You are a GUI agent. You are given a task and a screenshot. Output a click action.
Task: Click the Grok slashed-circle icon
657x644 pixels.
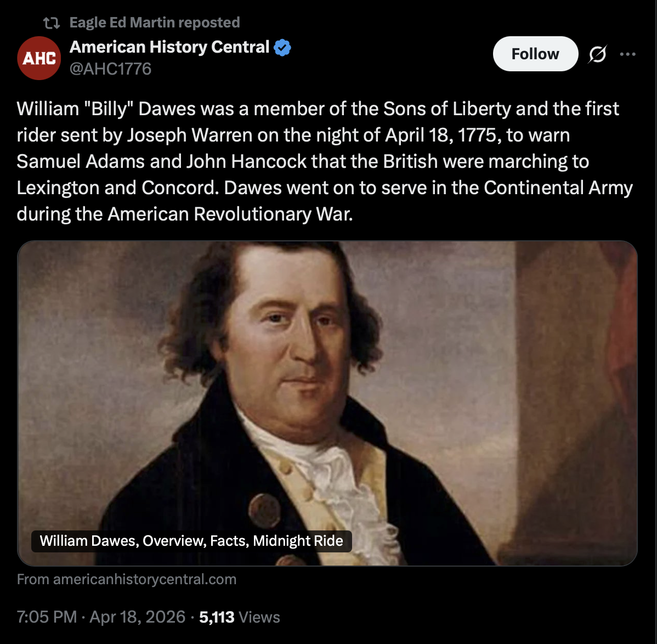click(598, 54)
